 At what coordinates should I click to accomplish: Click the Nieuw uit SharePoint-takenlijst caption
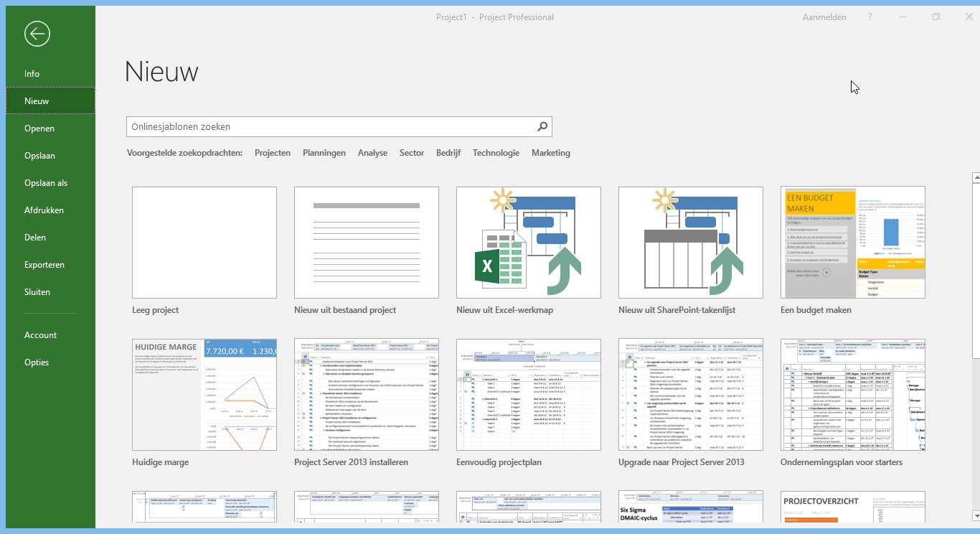point(677,310)
